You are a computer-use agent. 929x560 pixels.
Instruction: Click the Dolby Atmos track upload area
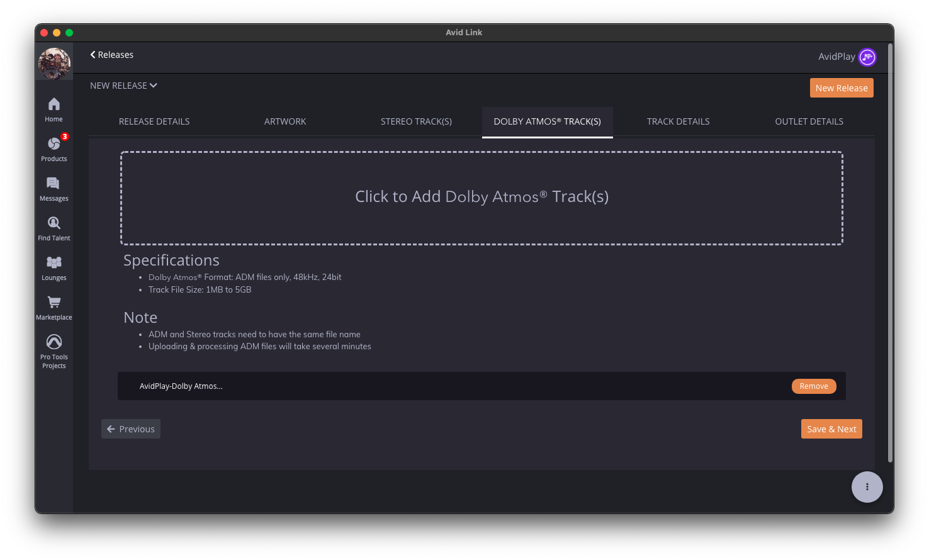481,196
